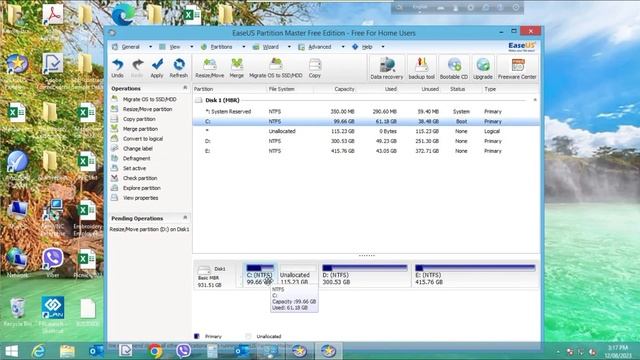640x360 pixels.
Task: Open Recycle Bin on desktop
Action: pos(17,312)
